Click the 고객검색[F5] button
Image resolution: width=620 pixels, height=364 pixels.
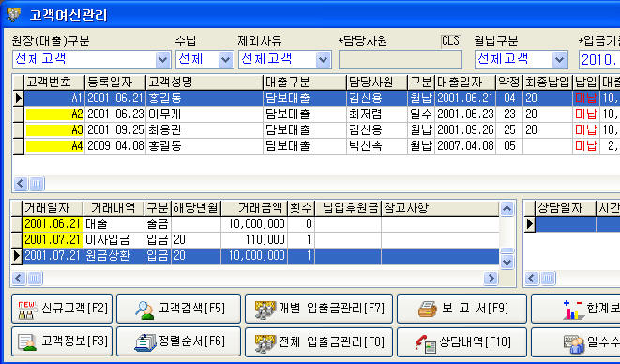[178, 309]
